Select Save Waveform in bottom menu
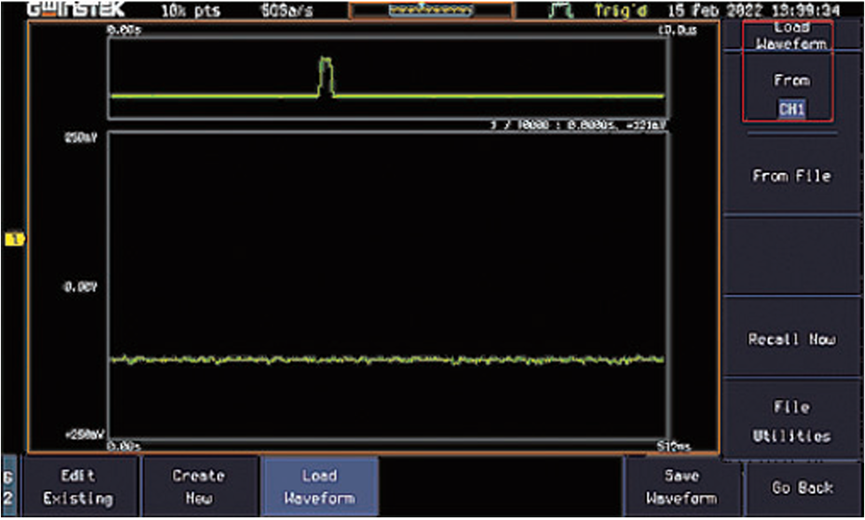Image resolution: width=865 pixels, height=520 pixels. click(x=682, y=487)
